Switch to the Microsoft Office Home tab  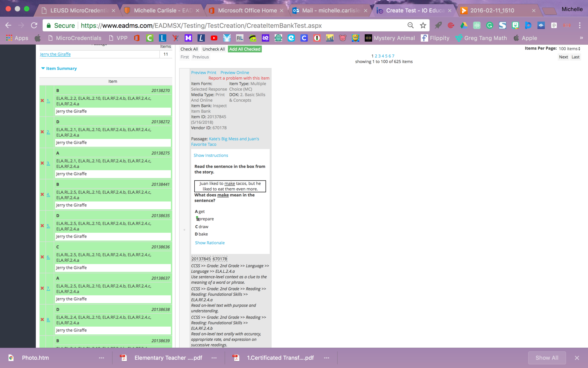point(247,11)
